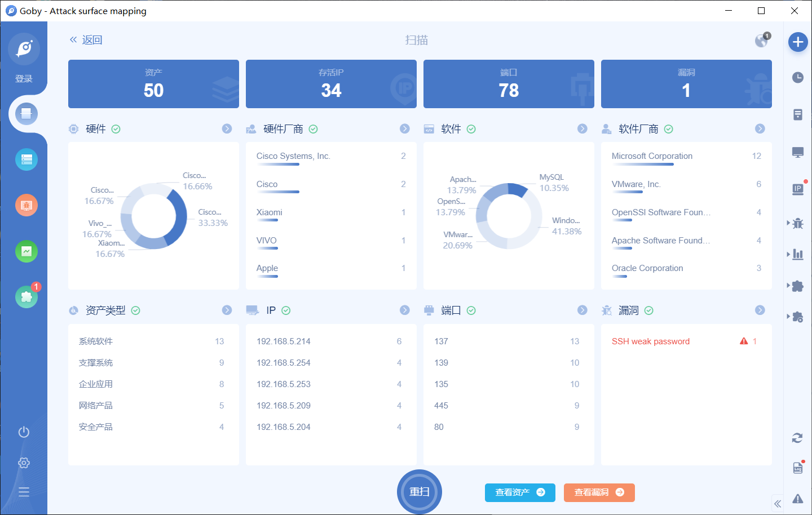Click the 登录 login label

point(24,79)
